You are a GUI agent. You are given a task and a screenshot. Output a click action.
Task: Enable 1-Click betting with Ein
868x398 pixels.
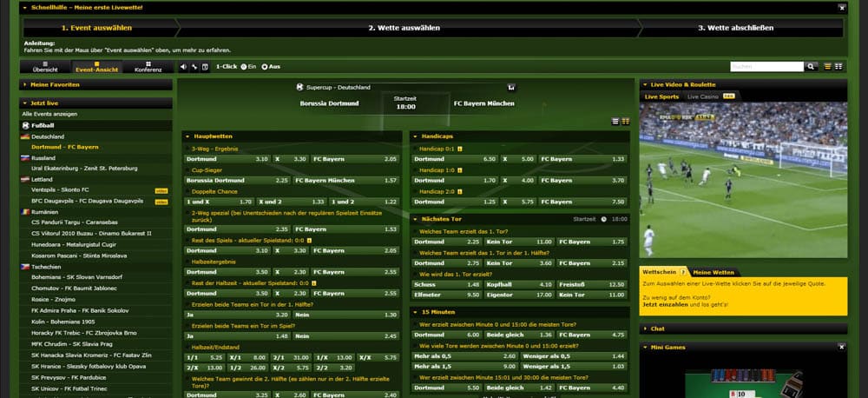[x=244, y=67]
